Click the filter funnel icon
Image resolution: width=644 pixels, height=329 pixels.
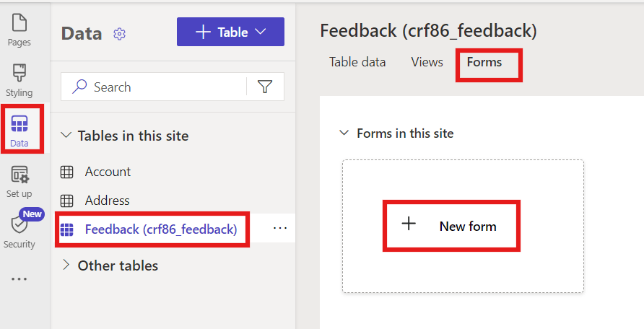pos(265,87)
